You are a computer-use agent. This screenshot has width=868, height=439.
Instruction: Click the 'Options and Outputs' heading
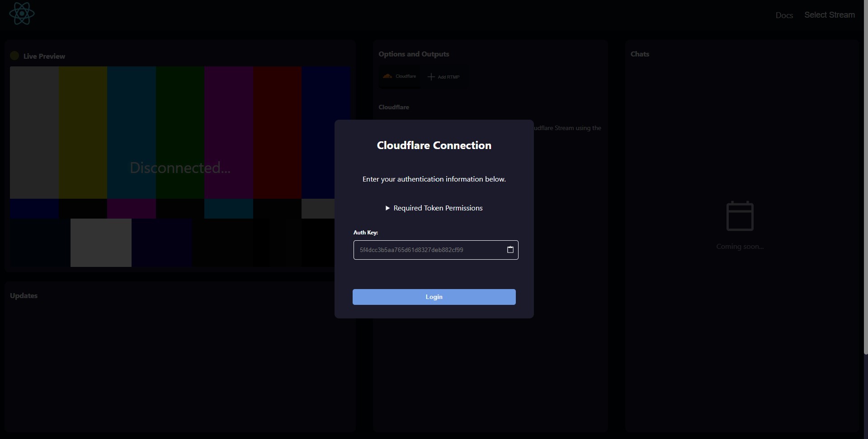414,54
